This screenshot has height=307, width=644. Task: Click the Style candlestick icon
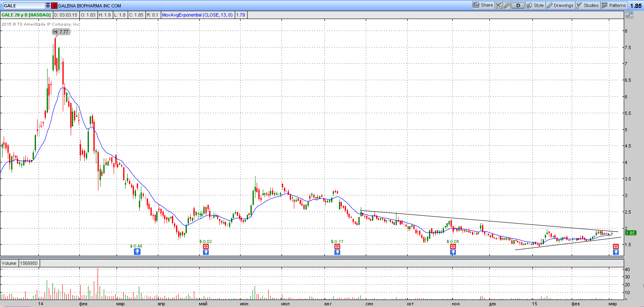pos(529,5)
